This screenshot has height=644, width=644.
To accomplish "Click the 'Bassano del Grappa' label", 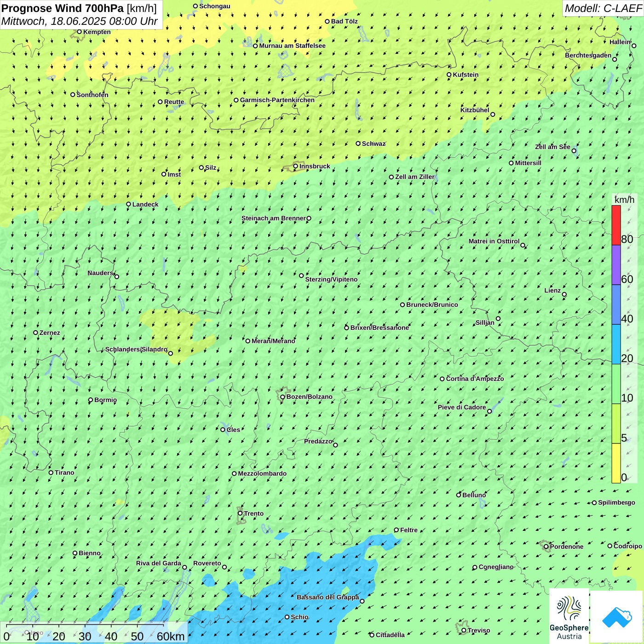I will coord(328,597).
